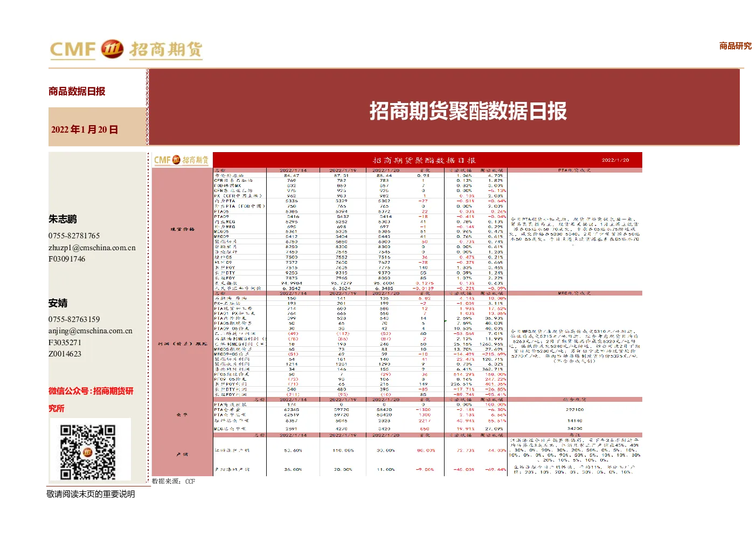The height and width of the screenshot is (535, 756).
Task: Select license number F03091746
Action: (67, 259)
